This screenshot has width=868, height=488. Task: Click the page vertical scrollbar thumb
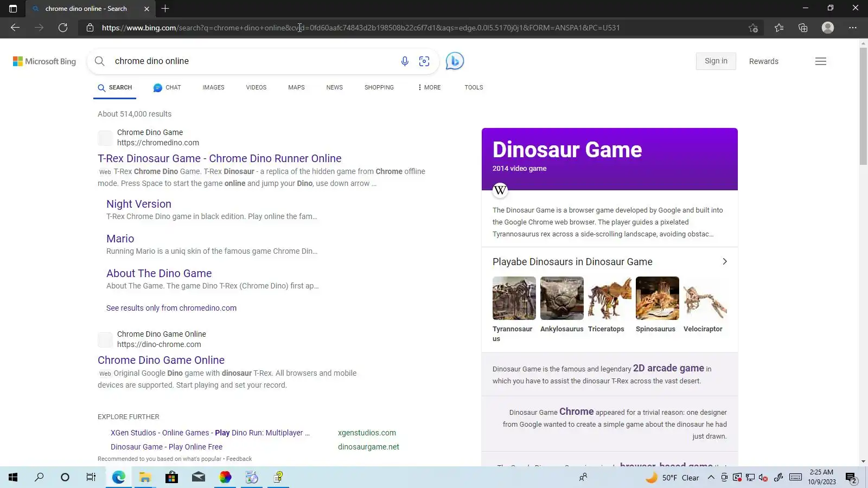[863, 106]
